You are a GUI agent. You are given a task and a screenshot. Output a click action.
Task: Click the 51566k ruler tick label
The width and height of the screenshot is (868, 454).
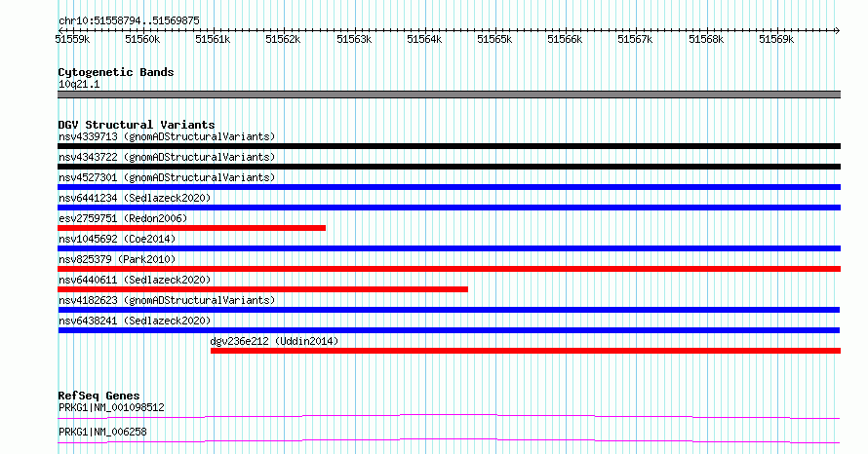click(565, 39)
